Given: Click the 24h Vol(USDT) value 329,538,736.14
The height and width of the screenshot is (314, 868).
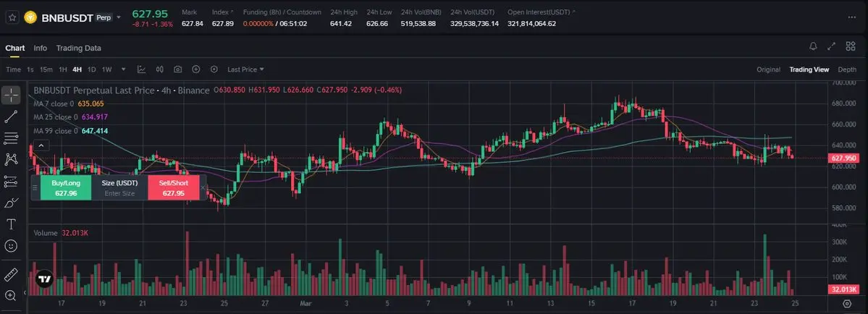Looking at the screenshot, I should pyautogui.click(x=474, y=24).
